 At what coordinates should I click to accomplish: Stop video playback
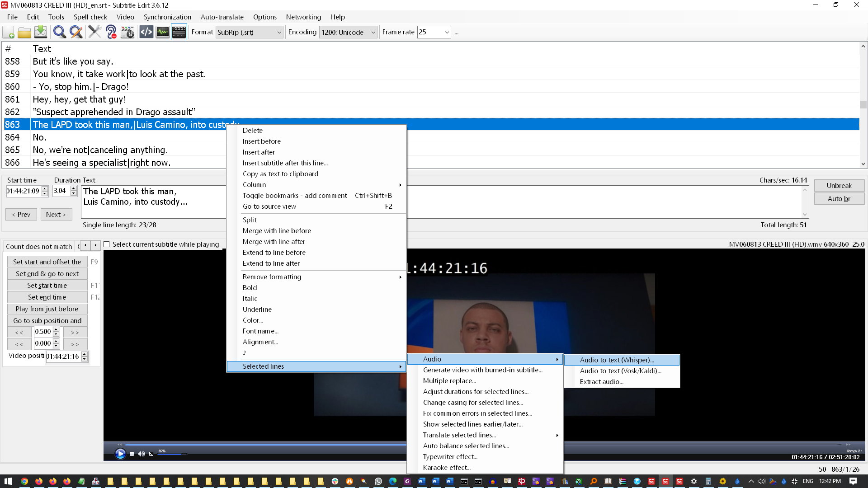click(x=132, y=454)
